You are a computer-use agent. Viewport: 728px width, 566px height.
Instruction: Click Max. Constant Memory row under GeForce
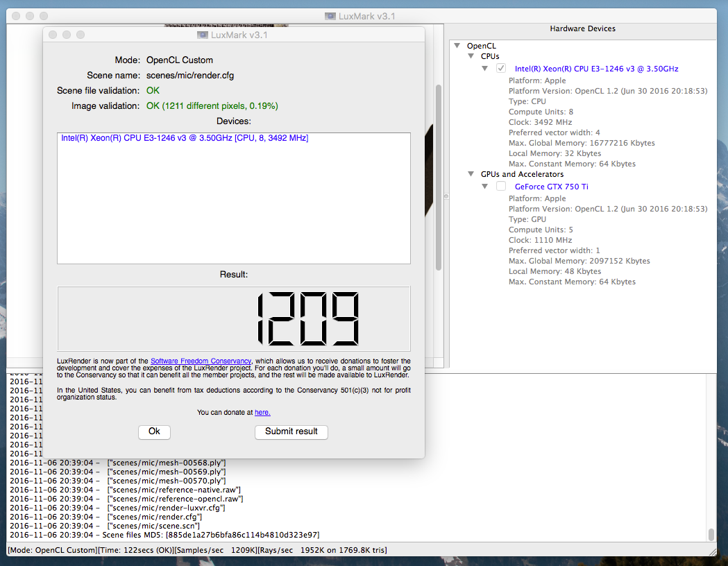[x=572, y=282]
